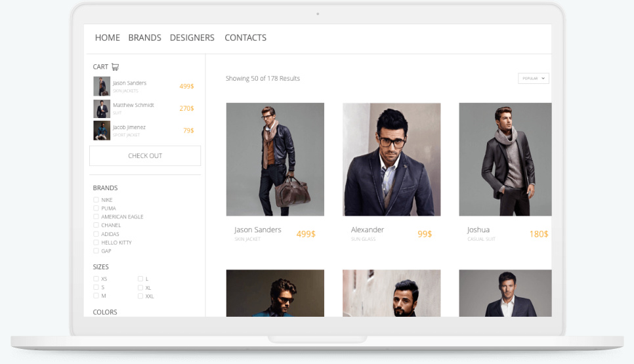
Task: Click the Joshua product title
Action: pyautogui.click(x=478, y=230)
